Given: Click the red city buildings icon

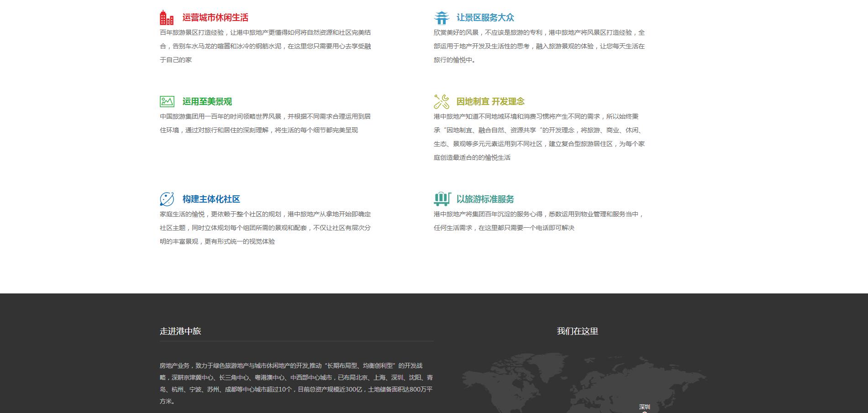Looking at the screenshot, I should click(x=167, y=18).
